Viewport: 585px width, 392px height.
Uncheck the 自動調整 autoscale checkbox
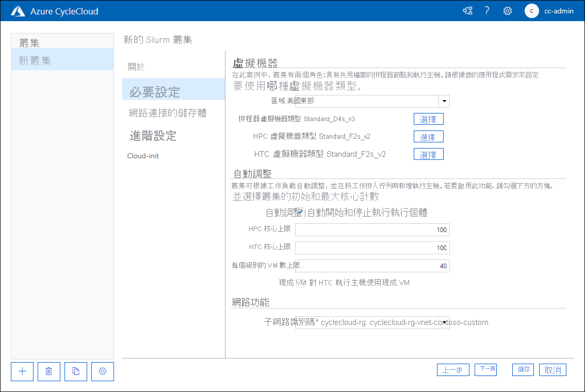tap(300, 211)
